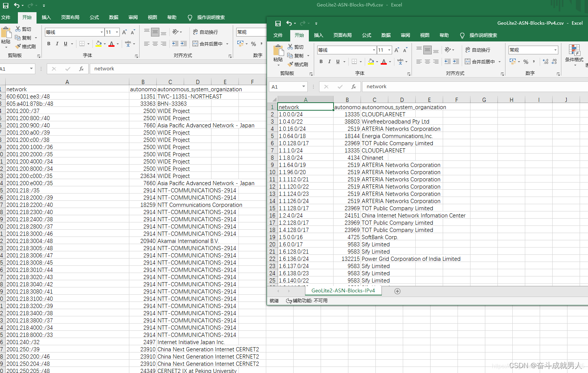Screen dimensions: 588x373
Task: Click Merge & Center (合并后居中) in IPv4 window
Action: pos(480,62)
